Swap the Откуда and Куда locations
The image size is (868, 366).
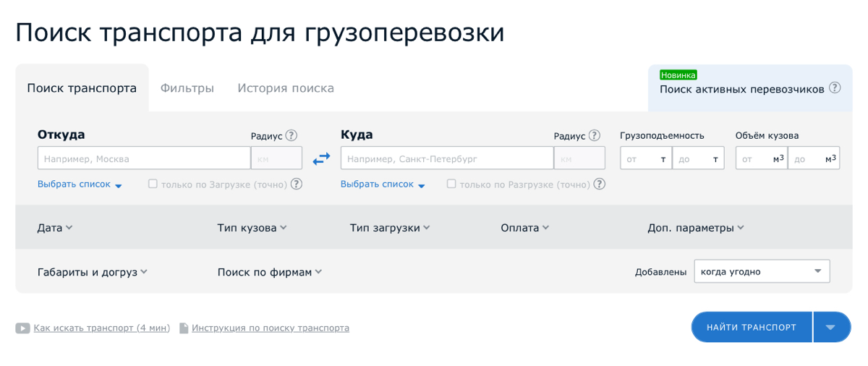tap(321, 158)
